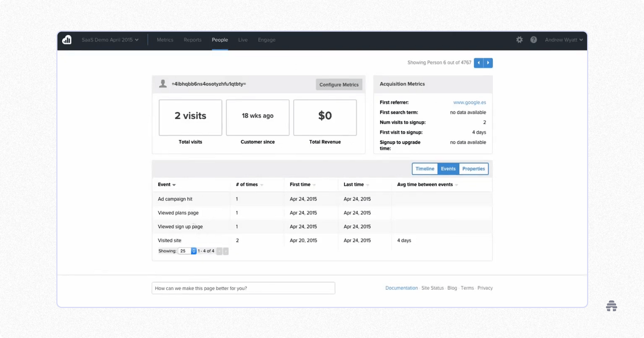
Task: Click the page feedback input field
Action: point(243,288)
